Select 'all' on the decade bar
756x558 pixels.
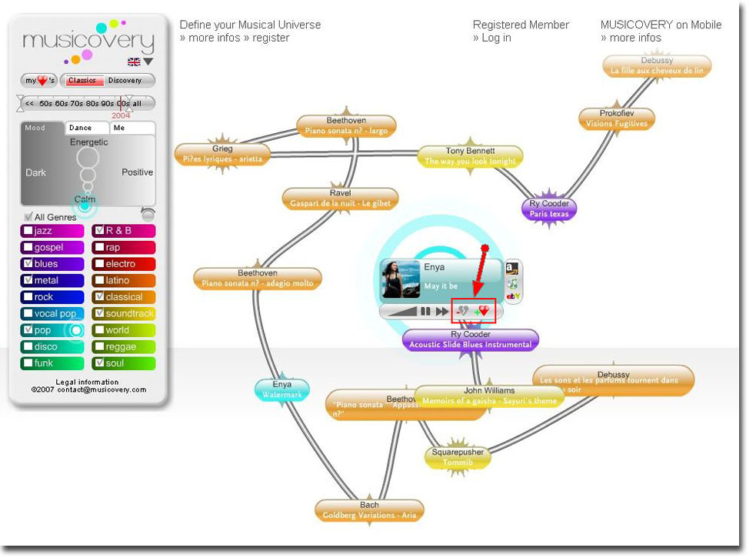pos(137,103)
